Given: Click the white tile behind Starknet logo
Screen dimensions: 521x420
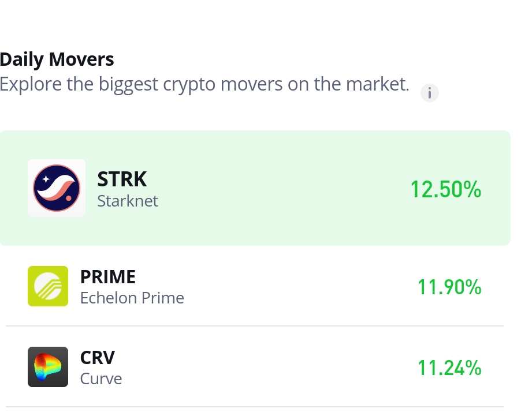Looking at the screenshot, I should [x=57, y=188].
